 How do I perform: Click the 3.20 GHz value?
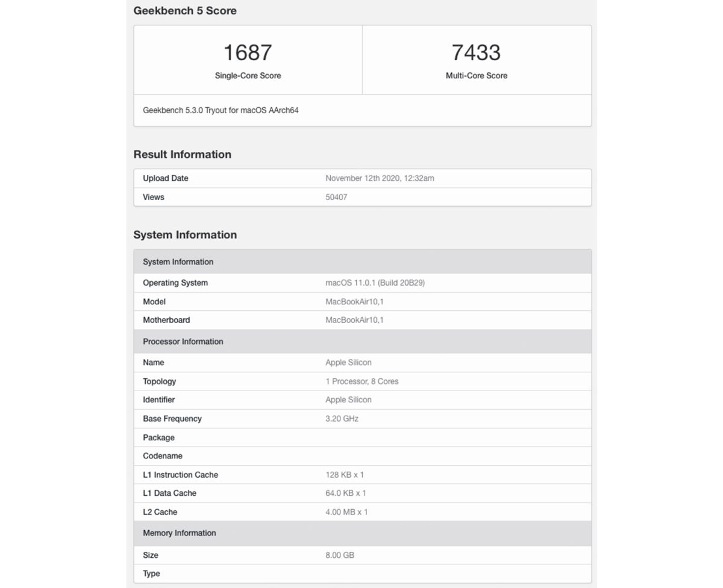pos(342,419)
